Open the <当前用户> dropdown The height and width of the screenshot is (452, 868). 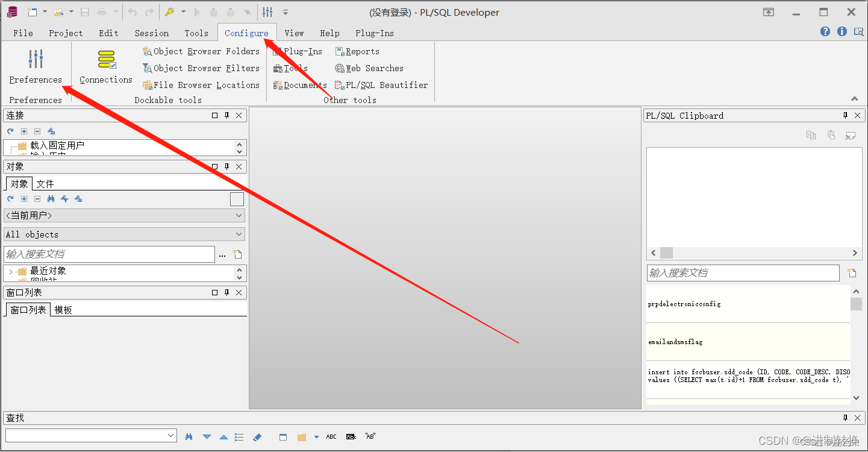[x=124, y=215]
